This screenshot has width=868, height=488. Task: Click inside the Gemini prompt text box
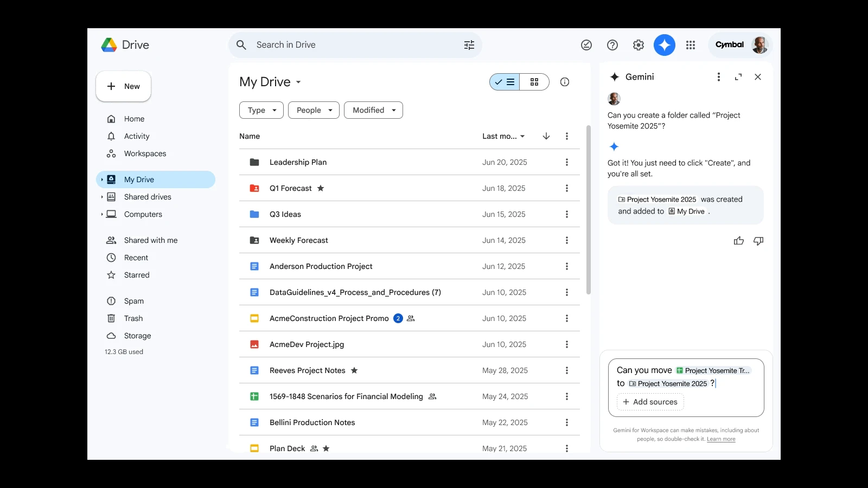click(686, 387)
